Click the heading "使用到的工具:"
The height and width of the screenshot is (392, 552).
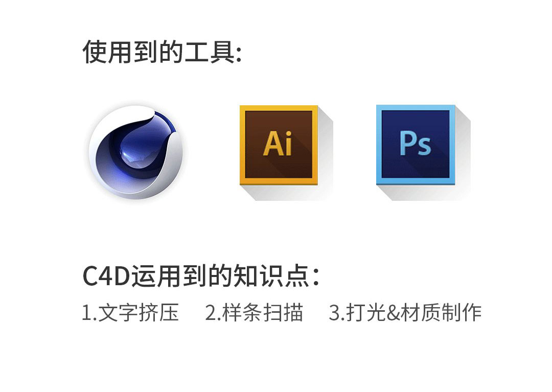[163, 52]
